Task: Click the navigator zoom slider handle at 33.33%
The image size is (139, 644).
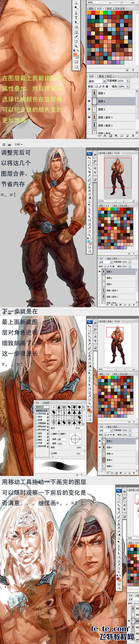Action: coord(124,201)
